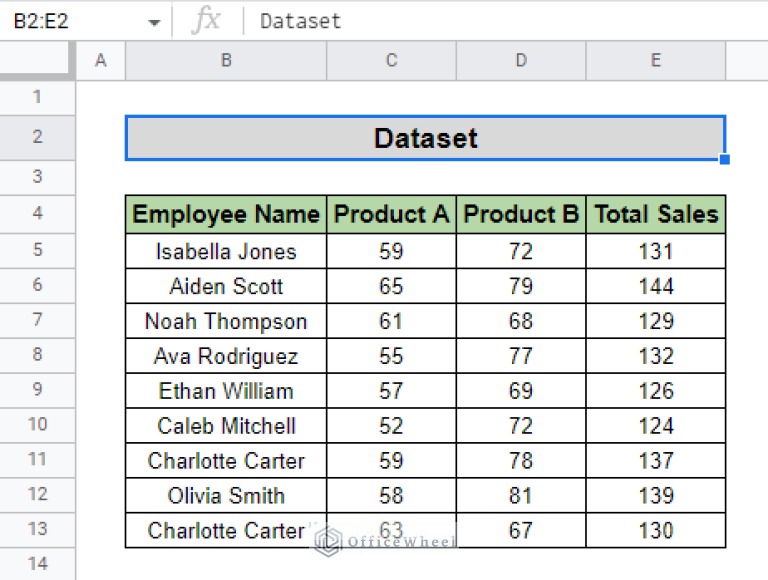The image size is (768, 580).
Task: Click the fx function icon
Action: [x=206, y=21]
